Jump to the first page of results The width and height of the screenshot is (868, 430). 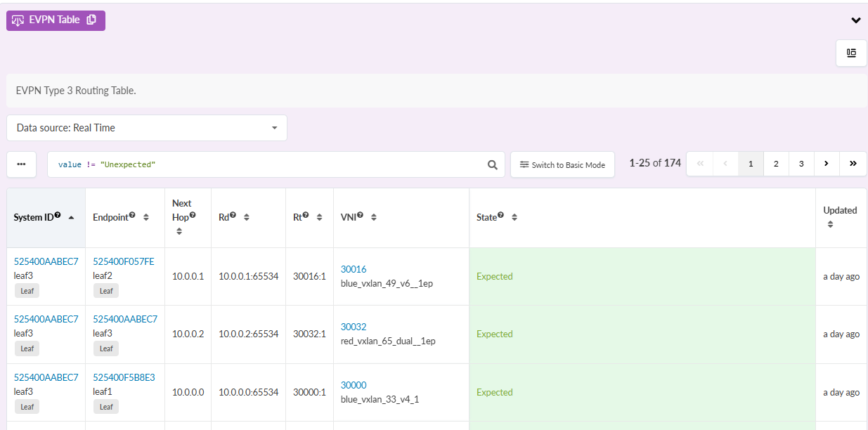[x=699, y=164]
